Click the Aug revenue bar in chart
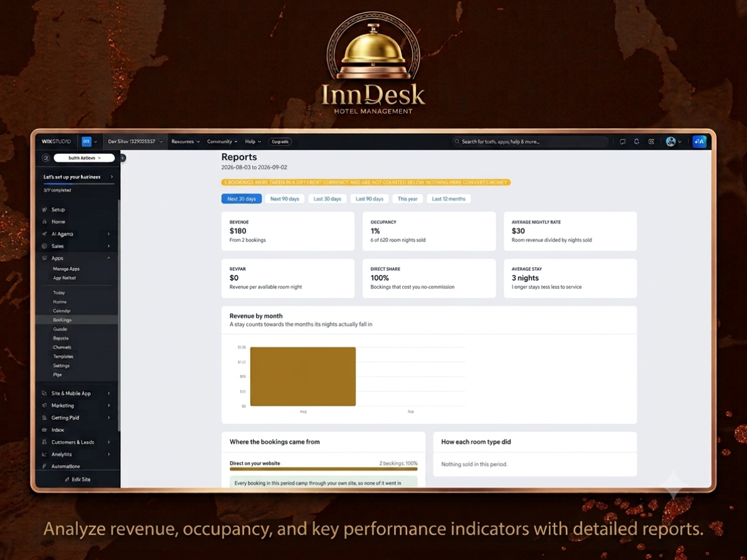Viewport: 747px width, 560px height. point(303,376)
